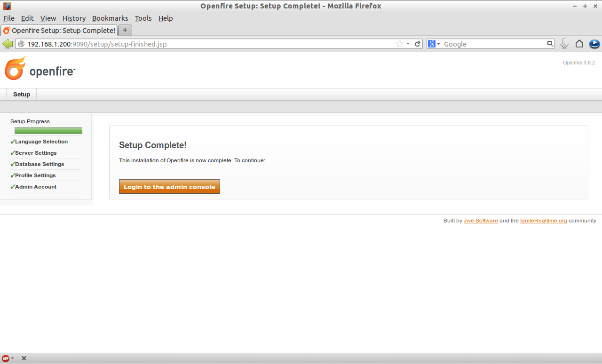Image resolution: width=602 pixels, height=364 pixels.
Task: Click the Firefox window title icon
Action: point(7,6)
